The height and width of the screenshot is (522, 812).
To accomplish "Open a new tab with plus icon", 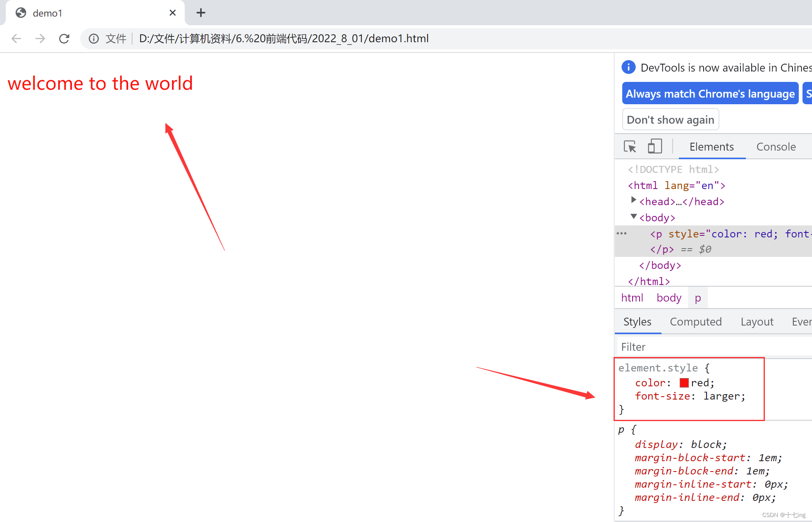I will (x=201, y=13).
